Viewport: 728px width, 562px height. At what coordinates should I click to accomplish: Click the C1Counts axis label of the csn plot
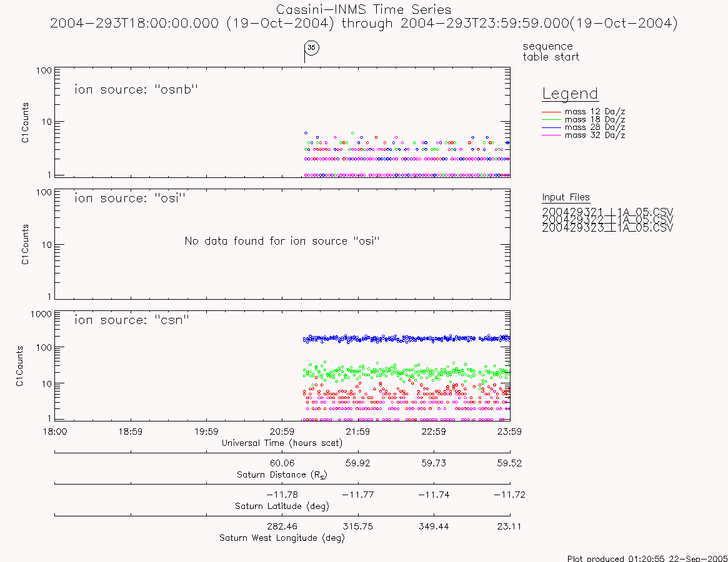click(19, 366)
